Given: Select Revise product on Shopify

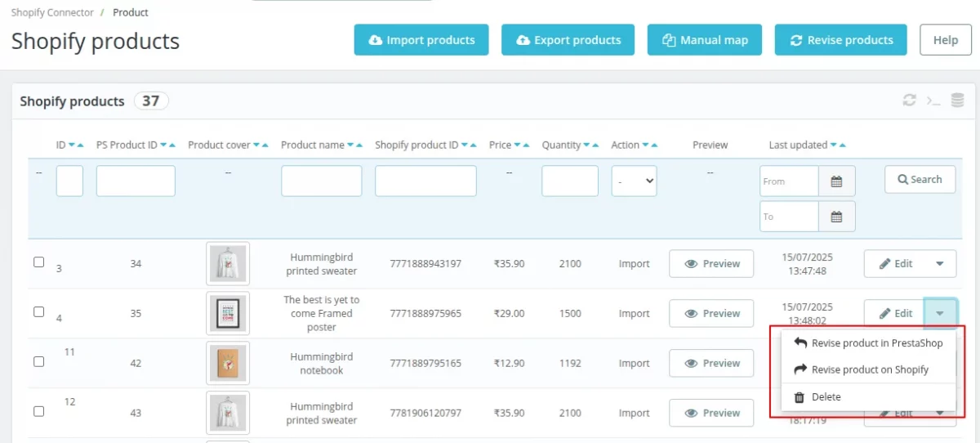Looking at the screenshot, I should pyautogui.click(x=868, y=369).
